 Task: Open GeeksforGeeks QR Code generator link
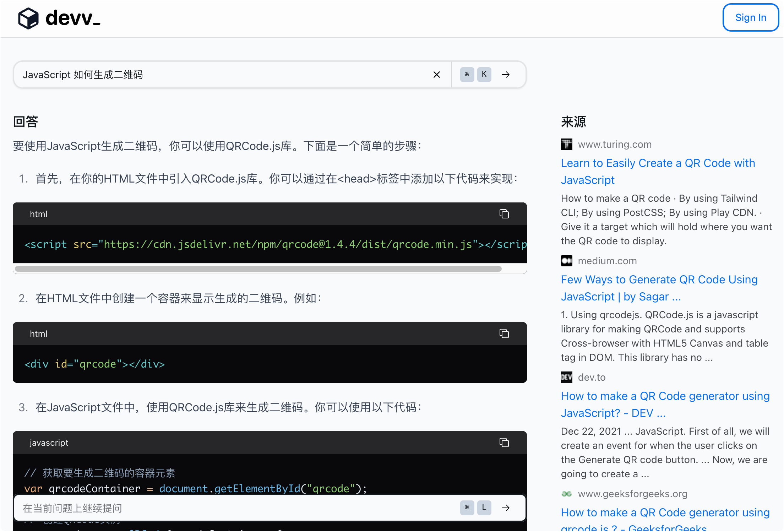(665, 519)
